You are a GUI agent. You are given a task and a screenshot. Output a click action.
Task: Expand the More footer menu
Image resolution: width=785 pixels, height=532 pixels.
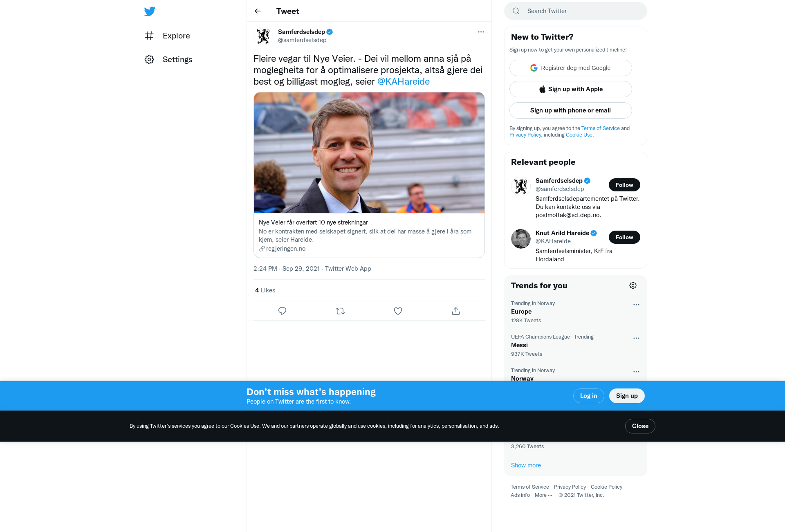coord(543,495)
